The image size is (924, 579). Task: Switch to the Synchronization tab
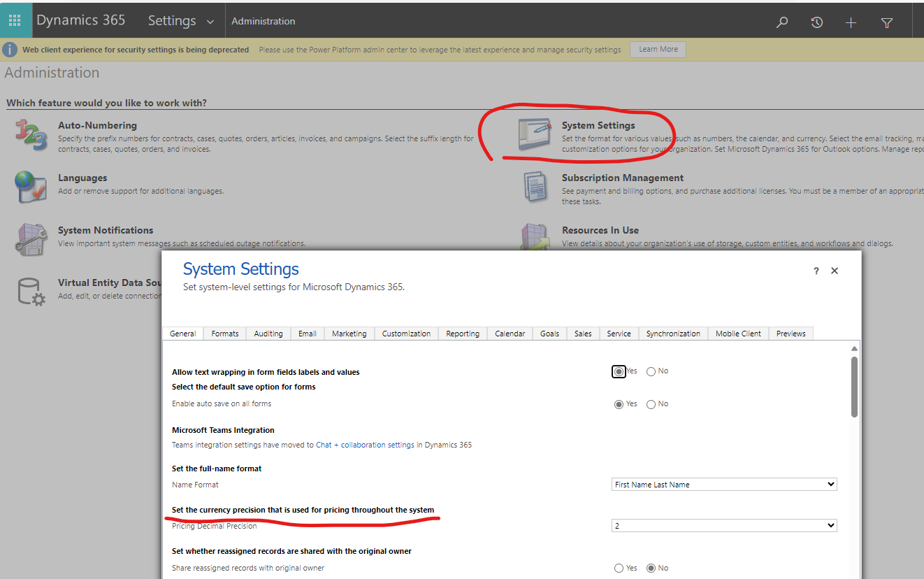click(x=673, y=334)
